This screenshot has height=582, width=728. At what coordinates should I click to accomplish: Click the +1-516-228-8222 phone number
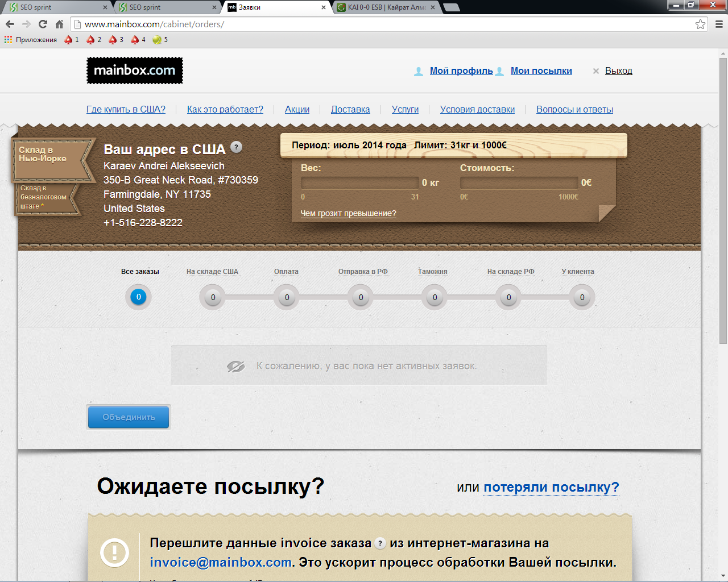click(143, 223)
